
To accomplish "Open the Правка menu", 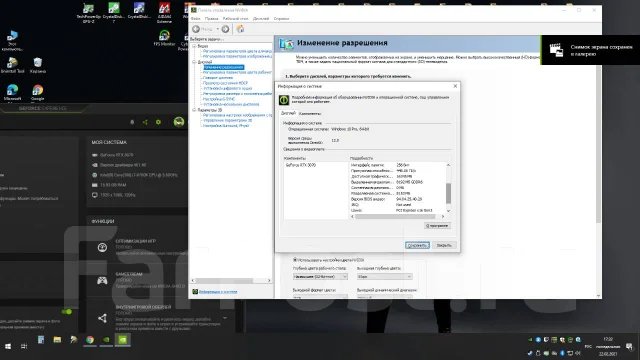I will click(211, 19).
